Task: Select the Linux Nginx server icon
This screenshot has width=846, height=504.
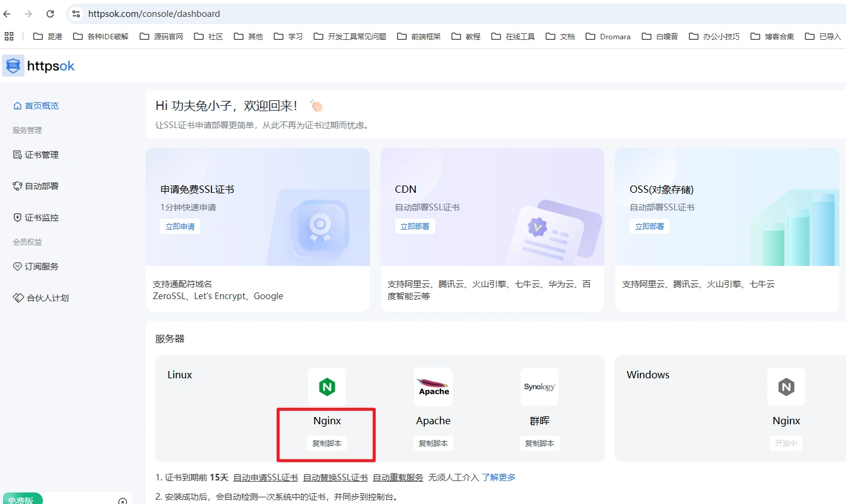Action: pos(327,387)
